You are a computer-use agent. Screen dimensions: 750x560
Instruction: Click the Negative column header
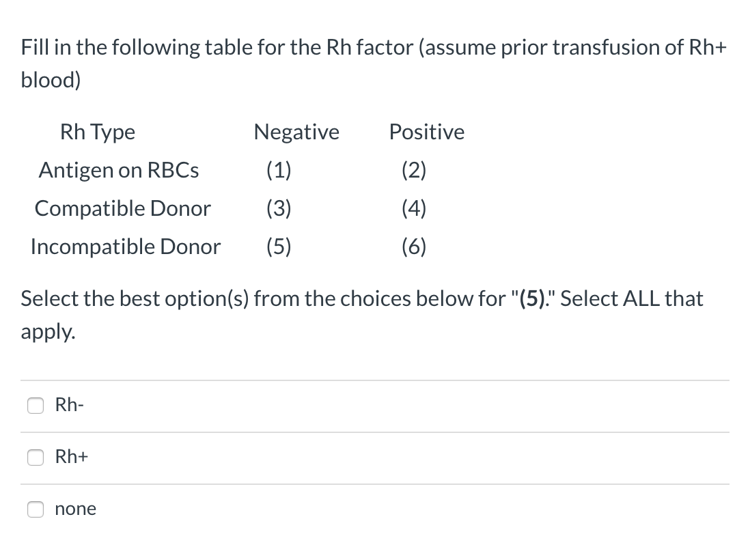(x=296, y=132)
